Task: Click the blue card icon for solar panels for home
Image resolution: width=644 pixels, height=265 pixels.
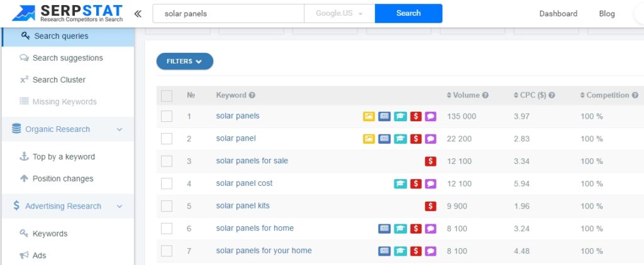Action: coord(384,229)
